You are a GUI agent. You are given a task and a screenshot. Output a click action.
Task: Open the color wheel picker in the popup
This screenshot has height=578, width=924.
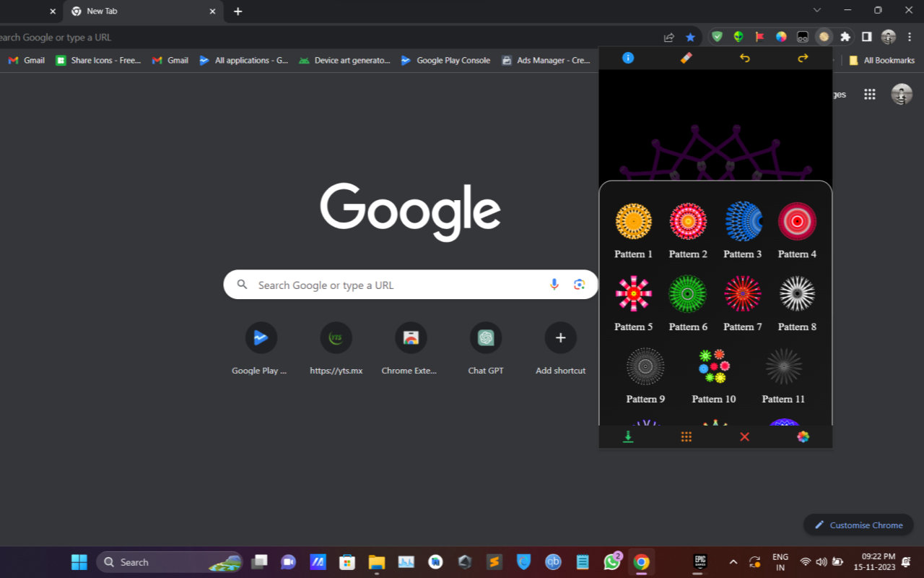[x=802, y=436]
